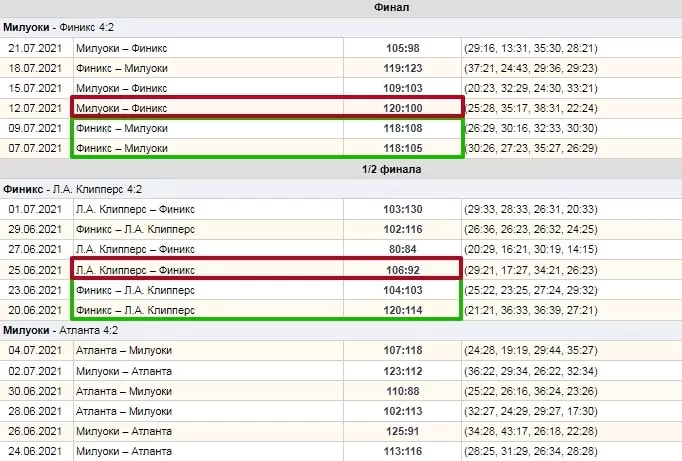This screenshot has width=682, height=461.
Task: Click quarter scores (30:26, 27:23, 35:27, 26:29)
Action: tap(531, 148)
